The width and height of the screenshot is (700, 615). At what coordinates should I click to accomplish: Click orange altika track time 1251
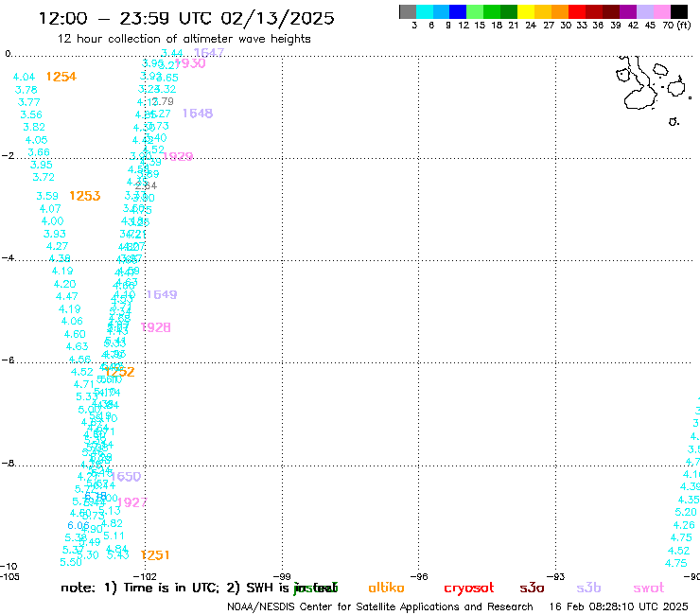[x=155, y=555]
